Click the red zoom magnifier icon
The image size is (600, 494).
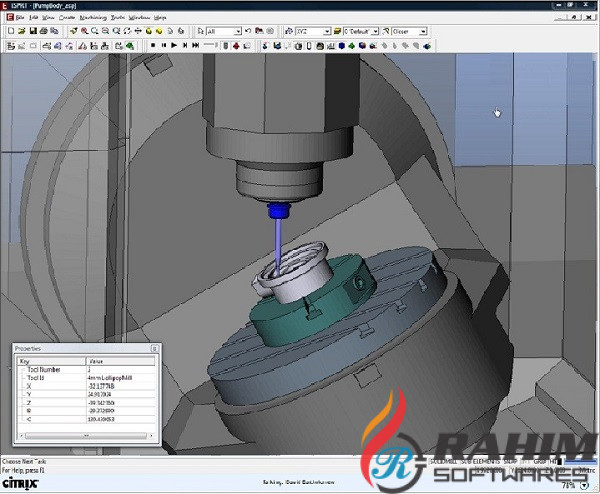click(x=83, y=31)
